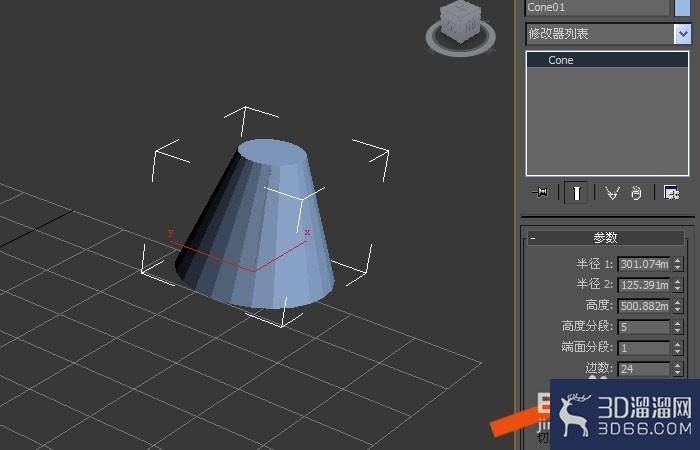Click the 高度分段 value field
Viewport: 700px width, 450px height.
[644, 327]
